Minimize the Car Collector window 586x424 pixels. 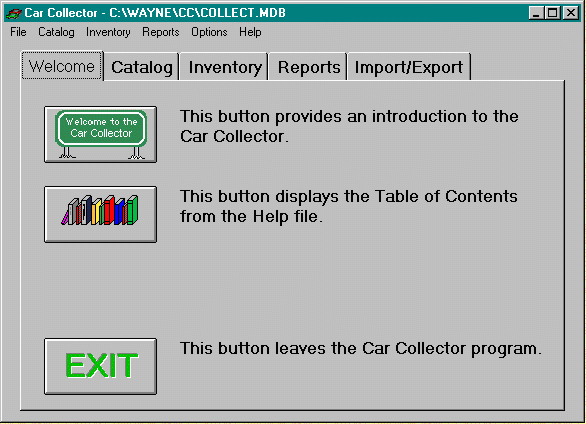point(536,13)
